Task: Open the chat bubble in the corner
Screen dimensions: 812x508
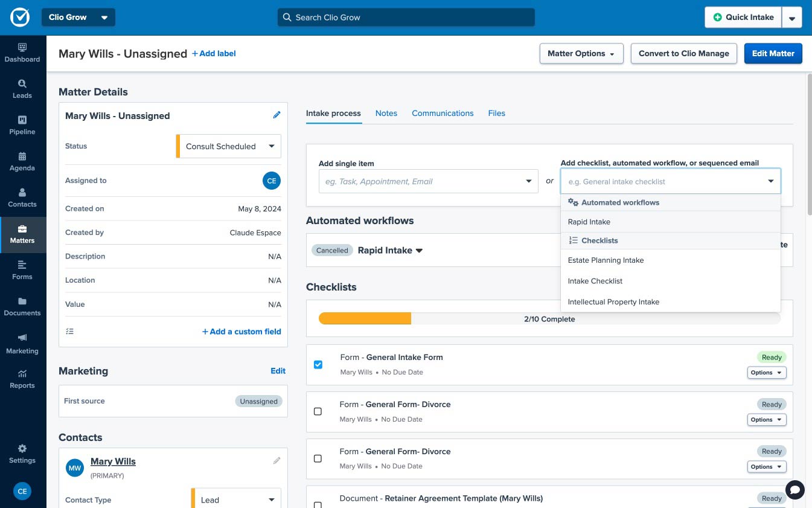Action: click(794, 490)
